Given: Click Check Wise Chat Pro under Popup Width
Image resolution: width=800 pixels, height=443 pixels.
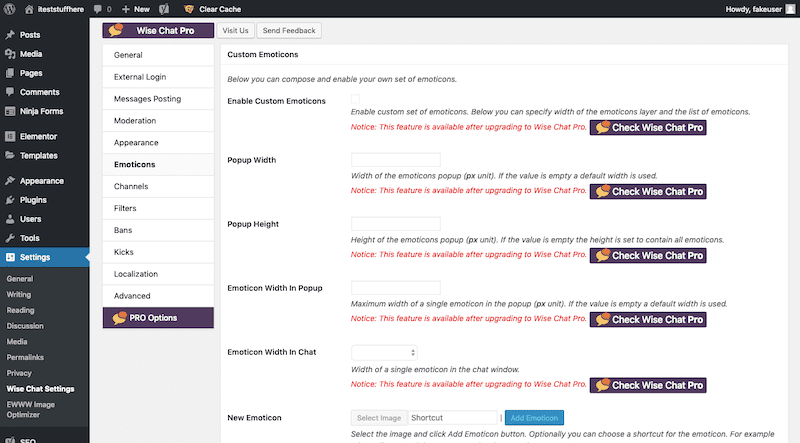Looking at the screenshot, I should coord(648,191).
